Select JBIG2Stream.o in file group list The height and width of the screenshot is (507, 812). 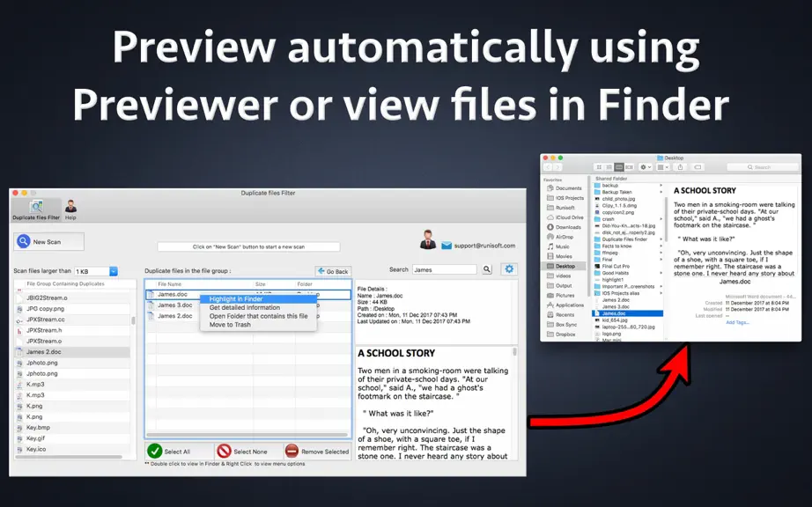pos(72,298)
